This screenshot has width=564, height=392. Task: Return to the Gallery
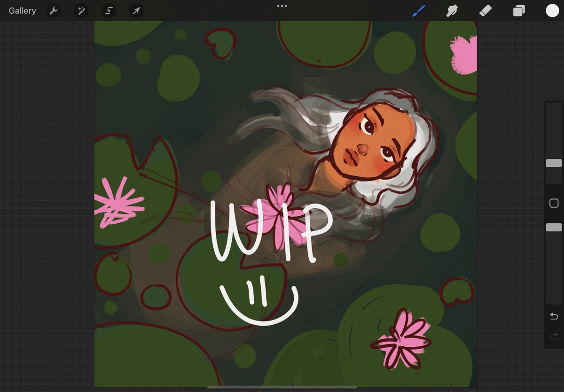tap(22, 10)
